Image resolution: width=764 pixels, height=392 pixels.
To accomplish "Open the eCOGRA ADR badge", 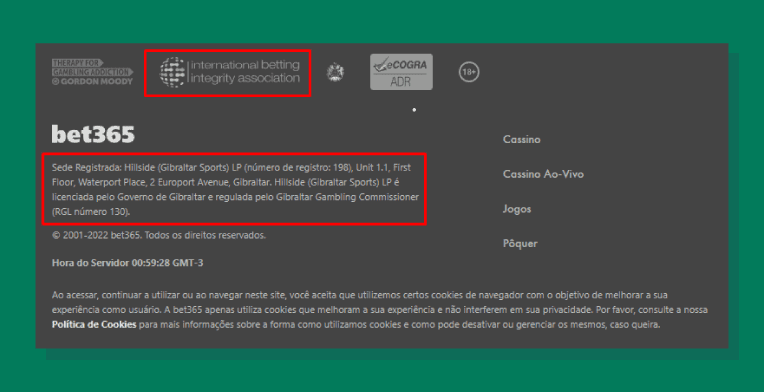I will click(x=401, y=72).
